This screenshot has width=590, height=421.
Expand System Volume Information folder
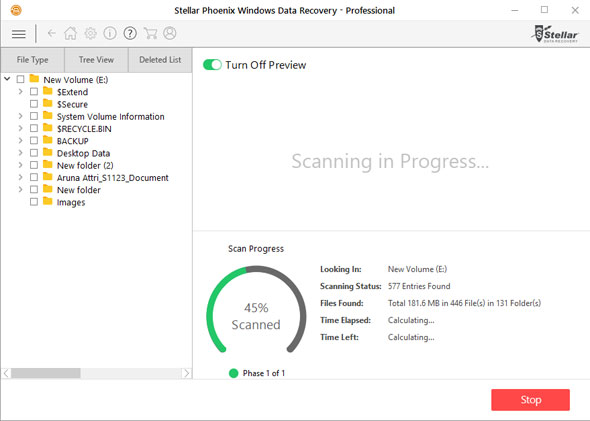[20, 116]
